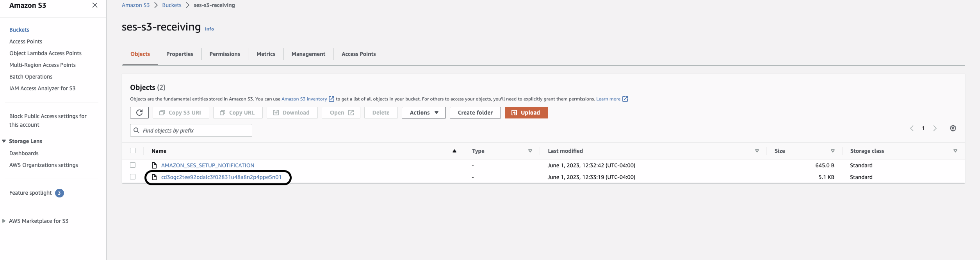Open the AMAZON_SES_SETUP_NOTIFICATION object
Screen dimensions: 980x260
click(208, 165)
